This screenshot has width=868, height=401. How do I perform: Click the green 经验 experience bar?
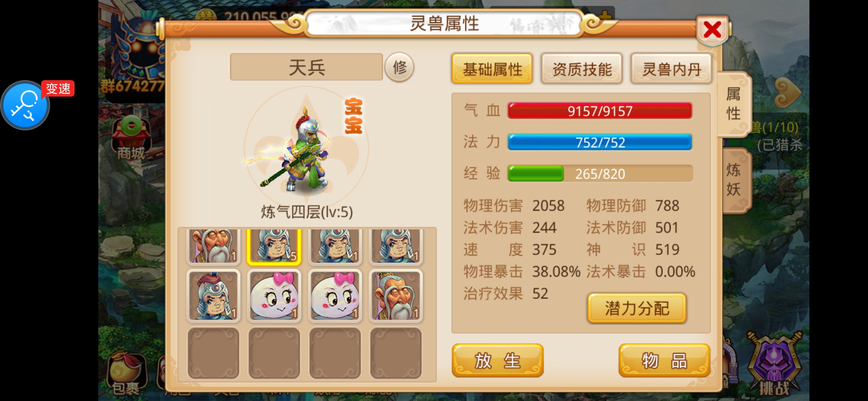point(600,173)
